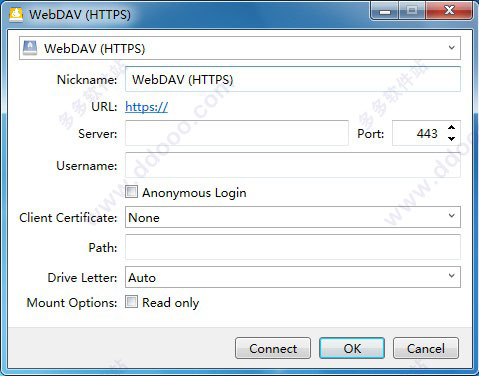Click the Path input field
The image size is (479, 376).
293,247
